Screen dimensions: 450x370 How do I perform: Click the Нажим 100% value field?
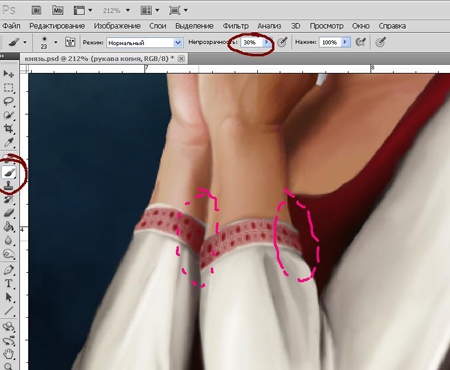click(x=330, y=42)
